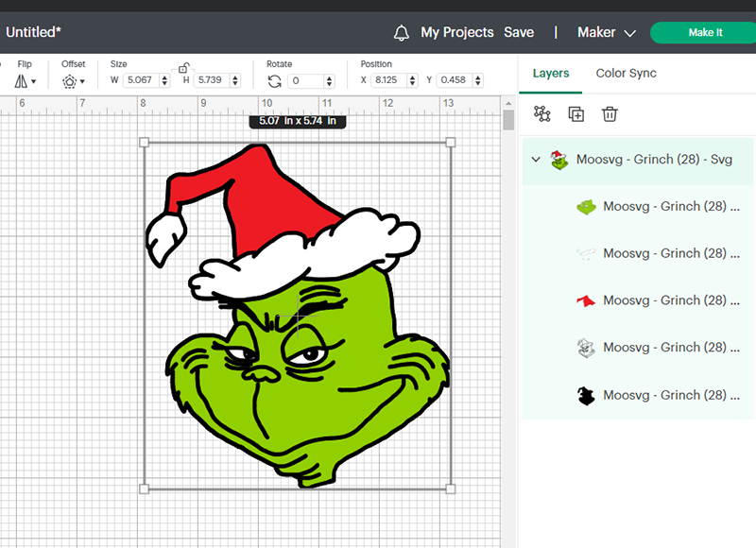The image size is (756, 548).
Task: Click the rotate value stepper
Action: point(329,81)
